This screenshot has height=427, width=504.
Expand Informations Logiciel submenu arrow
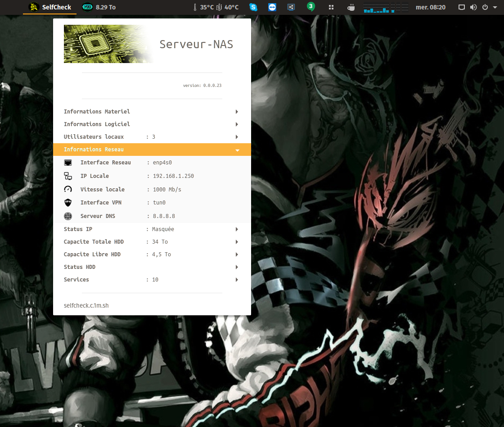pos(237,124)
